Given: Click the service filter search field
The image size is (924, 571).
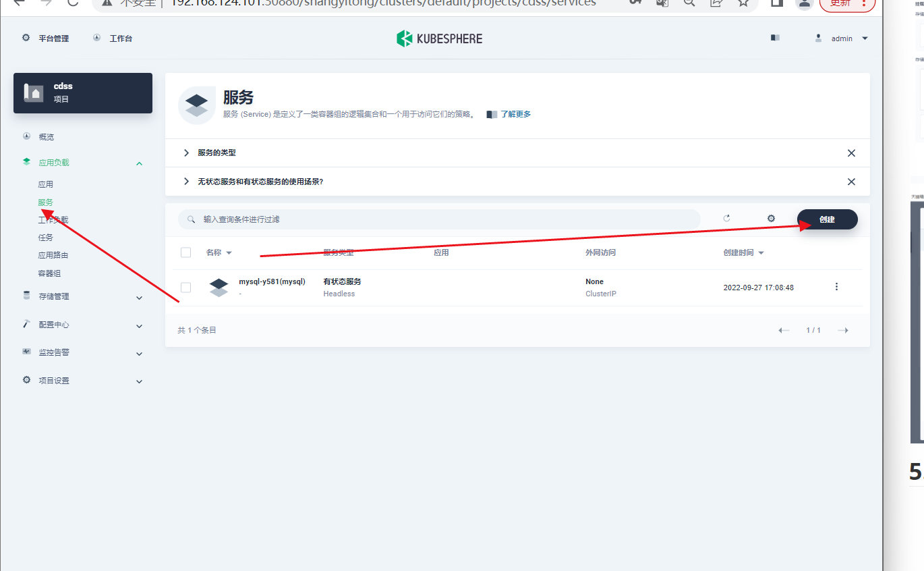Looking at the screenshot, I should (438, 219).
